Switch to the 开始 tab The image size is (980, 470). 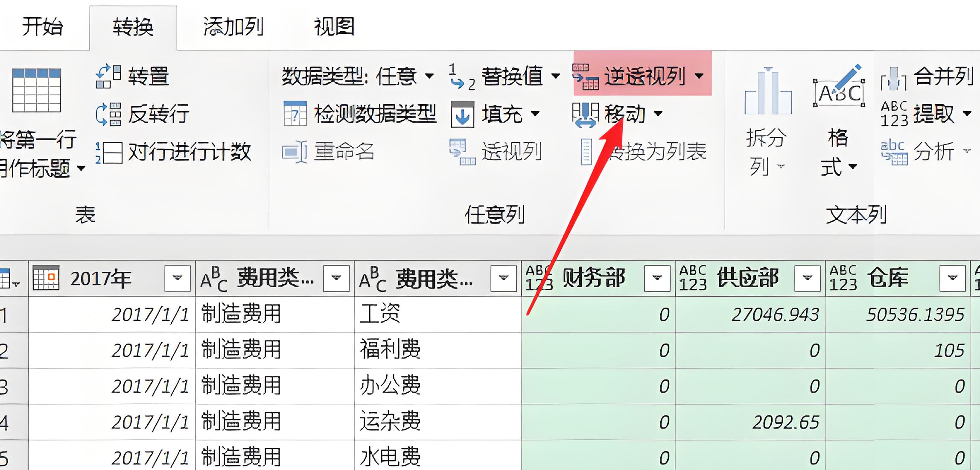tap(42, 26)
